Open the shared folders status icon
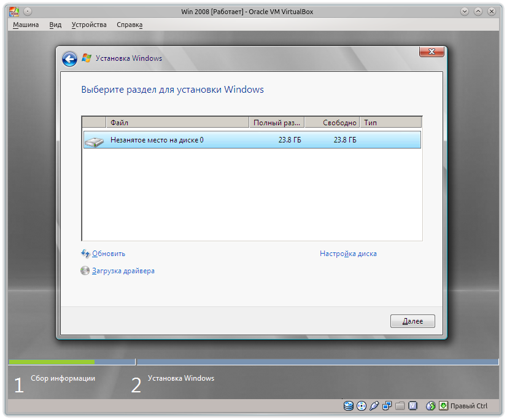507x420 pixels. pyautogui.click(x=400, y=406)
